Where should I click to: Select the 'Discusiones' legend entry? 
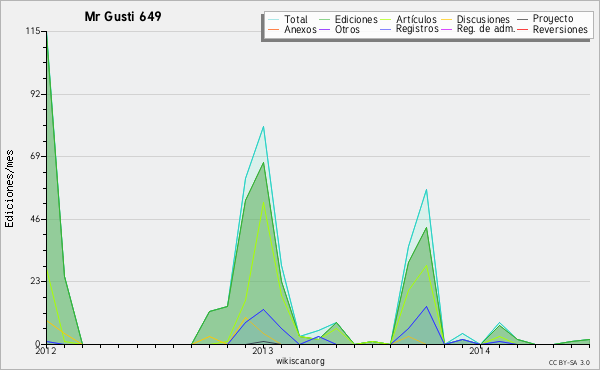[x=483, y=19]
